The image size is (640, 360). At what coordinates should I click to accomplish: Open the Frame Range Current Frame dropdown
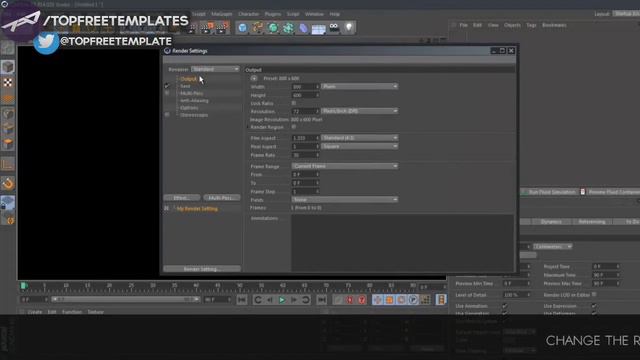pyautogui.click(x=344, y=166)
